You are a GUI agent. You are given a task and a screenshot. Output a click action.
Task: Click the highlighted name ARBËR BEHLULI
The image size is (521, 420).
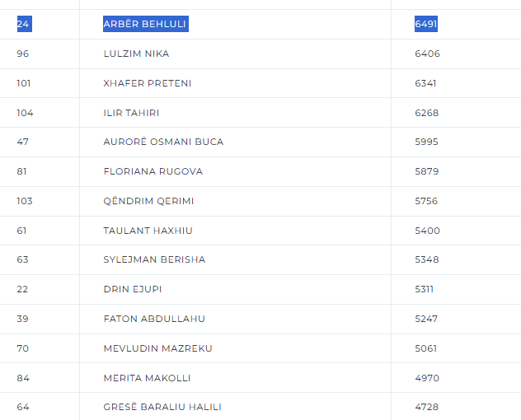tap(145, 25)
